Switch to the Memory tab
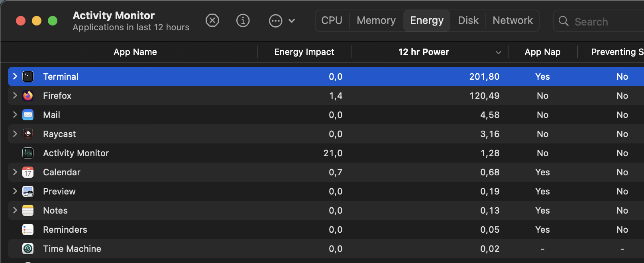 click(376, 20)
